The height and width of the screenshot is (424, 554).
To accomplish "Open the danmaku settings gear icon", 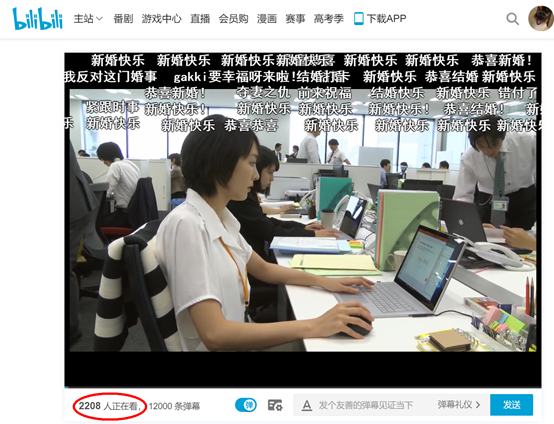I will 275,405.
